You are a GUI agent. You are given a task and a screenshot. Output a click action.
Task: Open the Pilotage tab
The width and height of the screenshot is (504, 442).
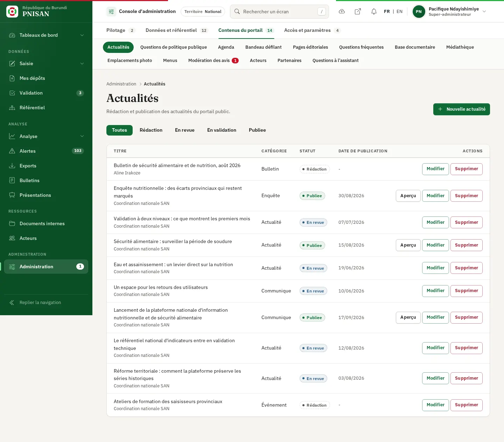(121, 30)
